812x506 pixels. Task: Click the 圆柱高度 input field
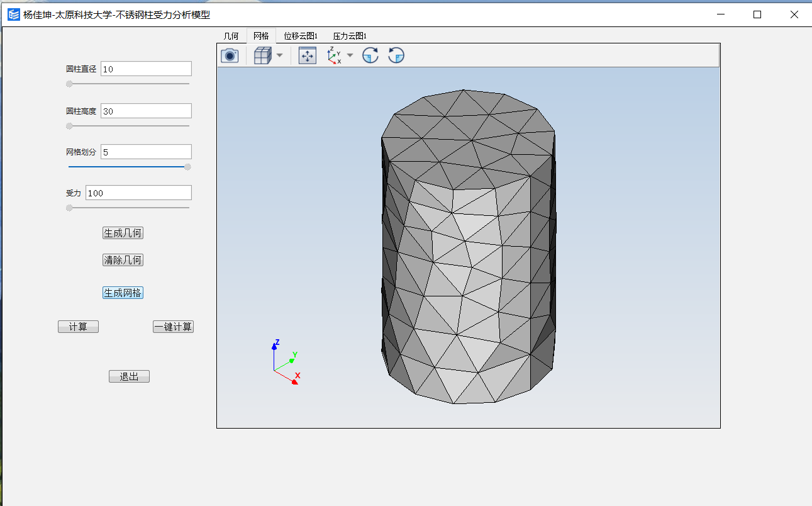[x=146, y=111]
